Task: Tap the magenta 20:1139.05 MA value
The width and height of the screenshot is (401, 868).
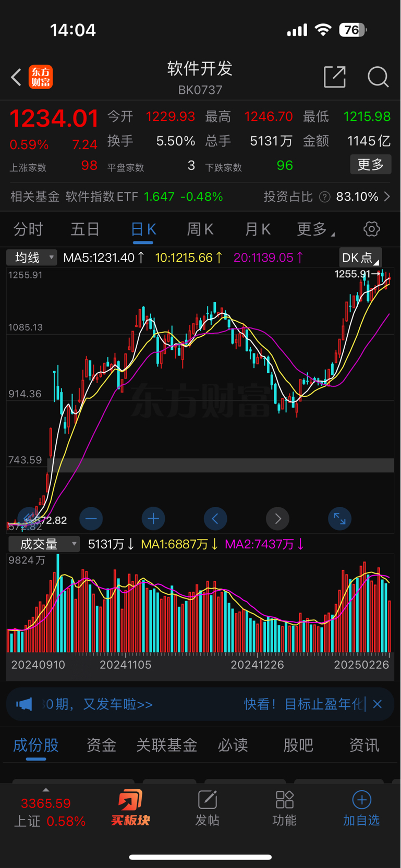Action: click(x=268, y=258)
